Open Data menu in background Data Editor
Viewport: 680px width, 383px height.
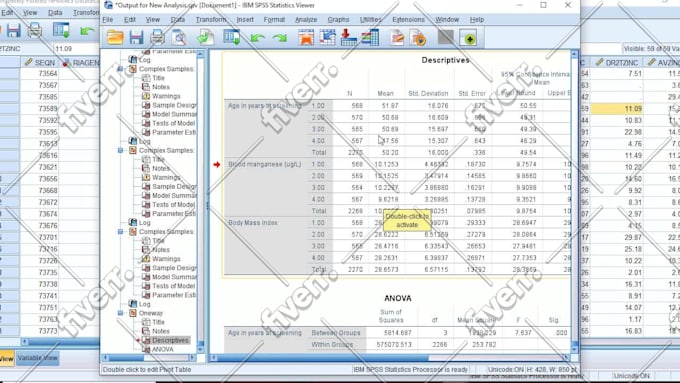55,13
